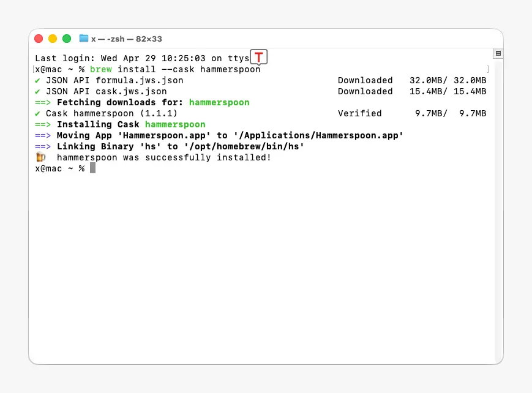Click the green zoom window button
Viewport: 532px width, 393px height.
(67, 39)
